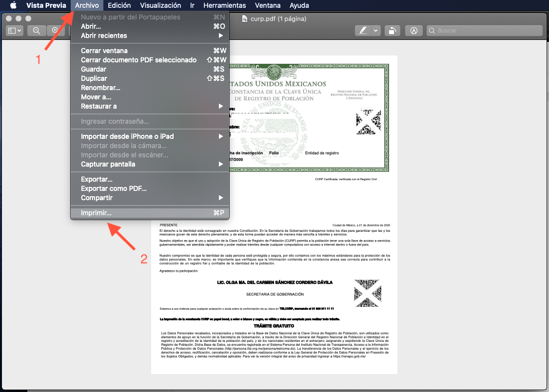
Task: Open the Apple menu
Action: pos(13,5)
